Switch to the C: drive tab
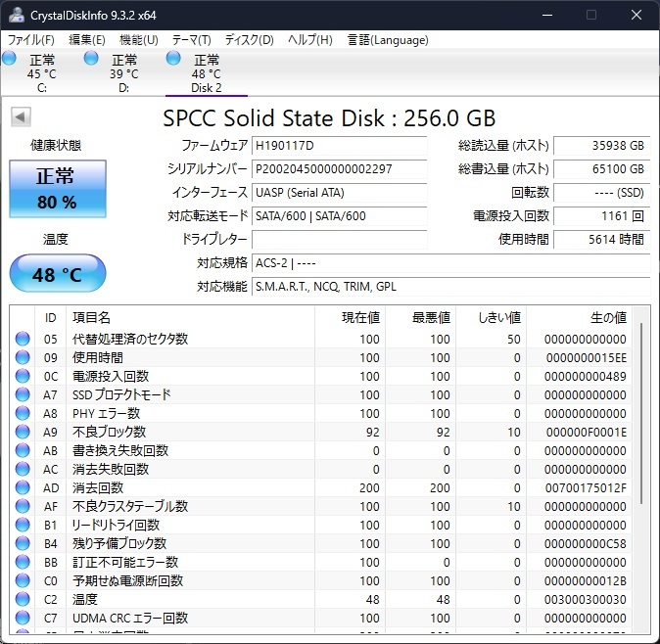This screenshot has width=660, height=644. [41, 72]
